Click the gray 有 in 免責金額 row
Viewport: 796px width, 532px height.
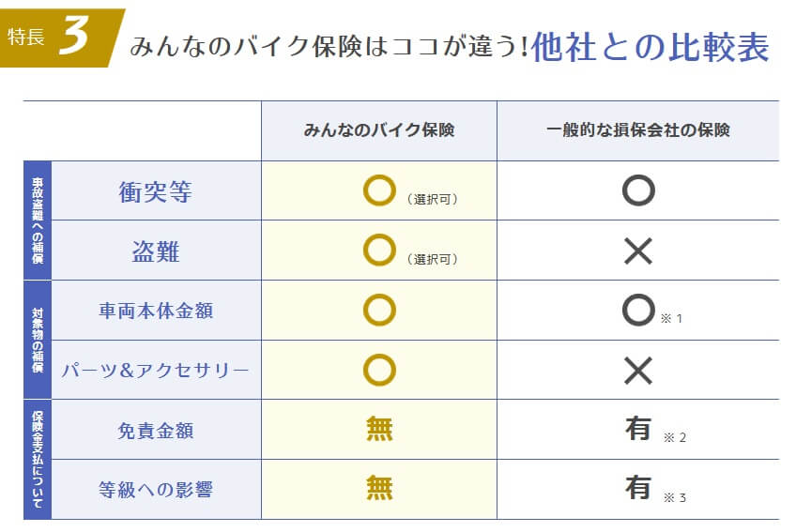(x=638, y=430)
